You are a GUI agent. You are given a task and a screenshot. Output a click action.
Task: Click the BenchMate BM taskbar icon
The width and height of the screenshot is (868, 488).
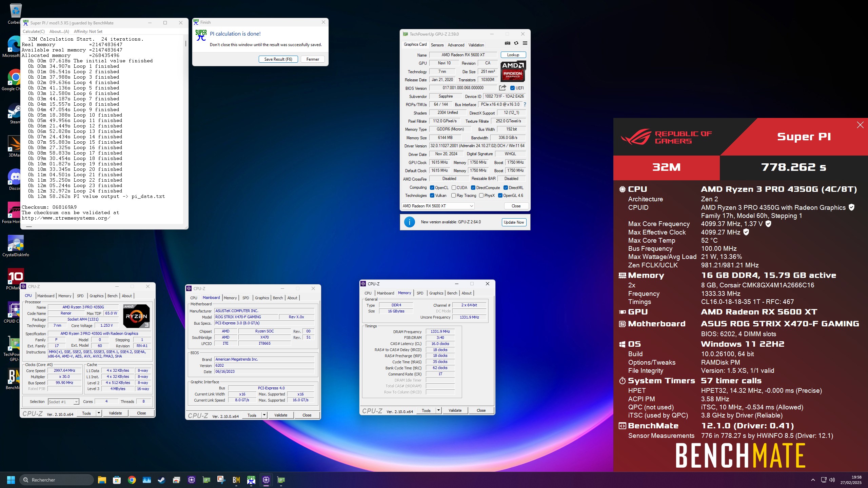pyautogui.click(x=236, y=480)
